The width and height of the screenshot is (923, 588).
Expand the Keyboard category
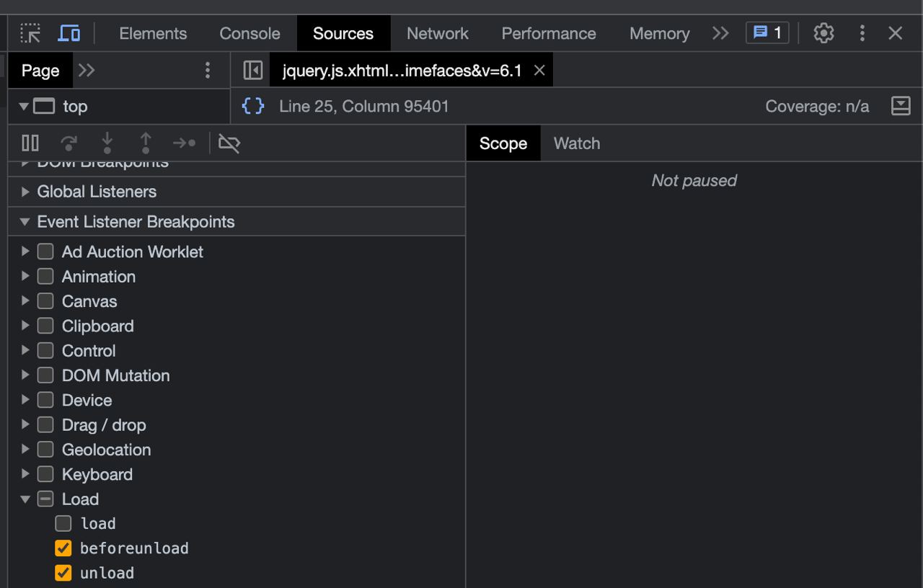click(25, 473)
